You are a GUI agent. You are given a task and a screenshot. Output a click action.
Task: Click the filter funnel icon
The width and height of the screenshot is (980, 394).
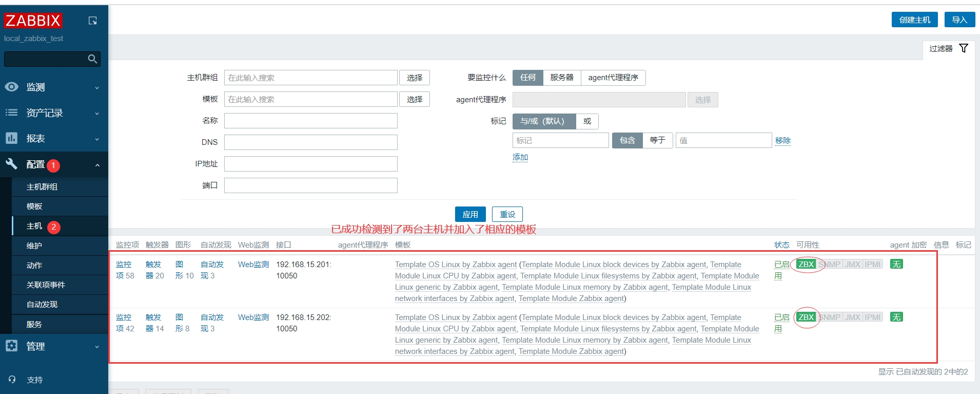[x=964, y=48]
